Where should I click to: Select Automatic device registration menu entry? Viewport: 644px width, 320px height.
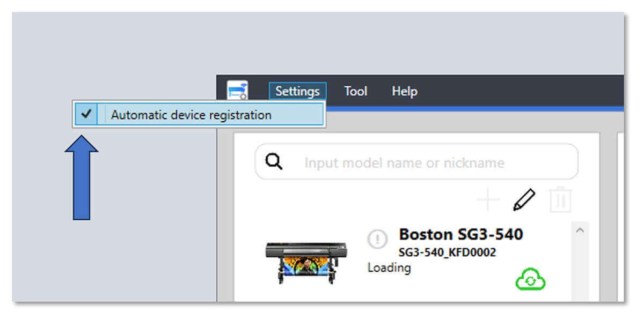[199, 114]
